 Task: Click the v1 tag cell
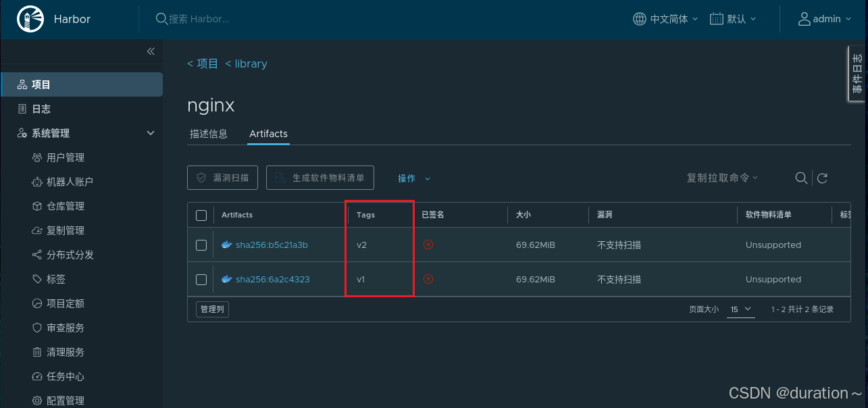361,280
